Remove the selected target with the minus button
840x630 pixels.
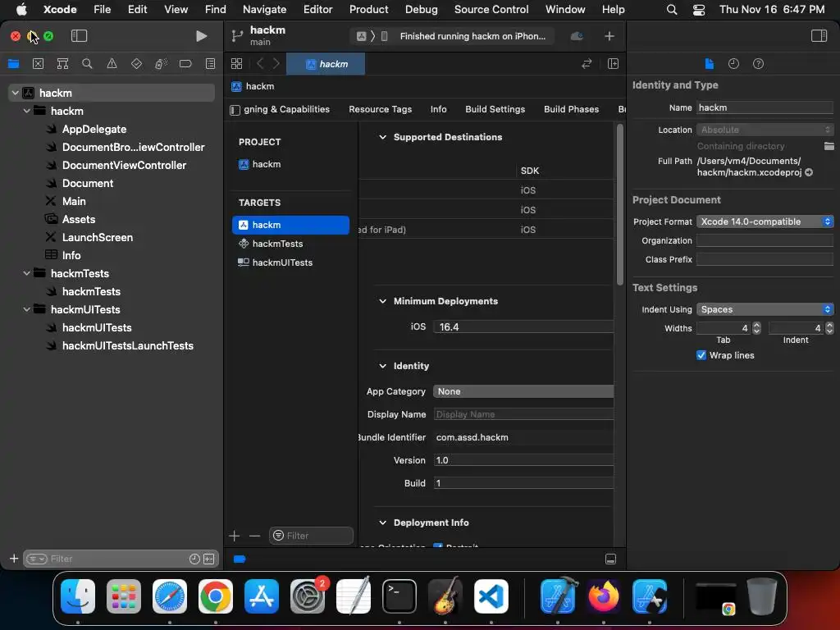pyautogui.click(x=254, y=536)
